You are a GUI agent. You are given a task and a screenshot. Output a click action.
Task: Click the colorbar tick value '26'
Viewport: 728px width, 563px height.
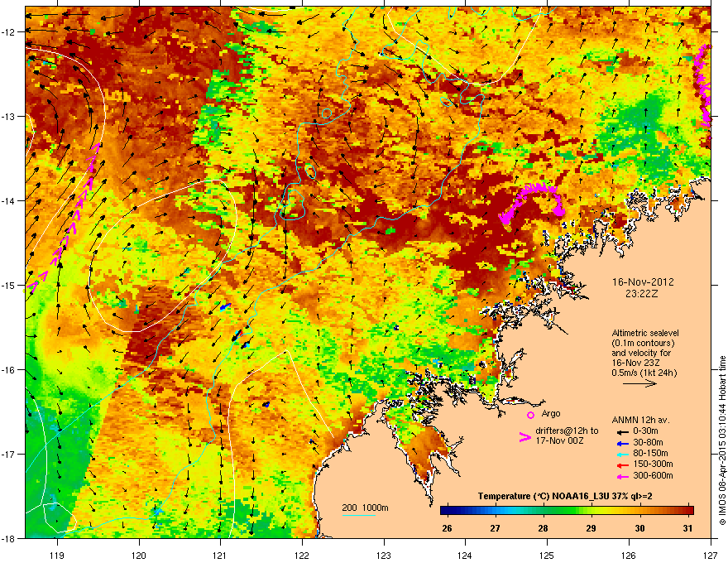pos(447,528)
